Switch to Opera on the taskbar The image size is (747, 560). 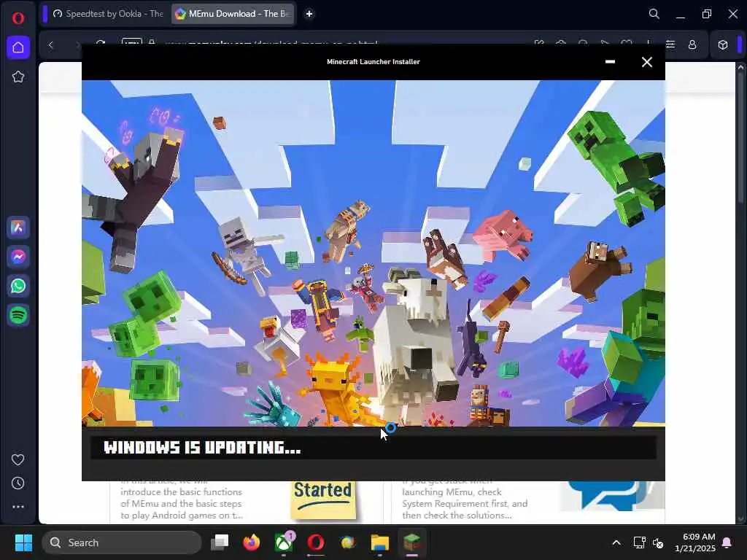pos(315,542)
